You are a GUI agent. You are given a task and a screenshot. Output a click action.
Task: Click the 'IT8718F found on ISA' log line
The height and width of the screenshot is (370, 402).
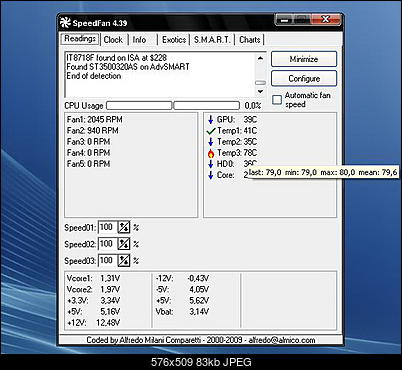tap(116, 58)
